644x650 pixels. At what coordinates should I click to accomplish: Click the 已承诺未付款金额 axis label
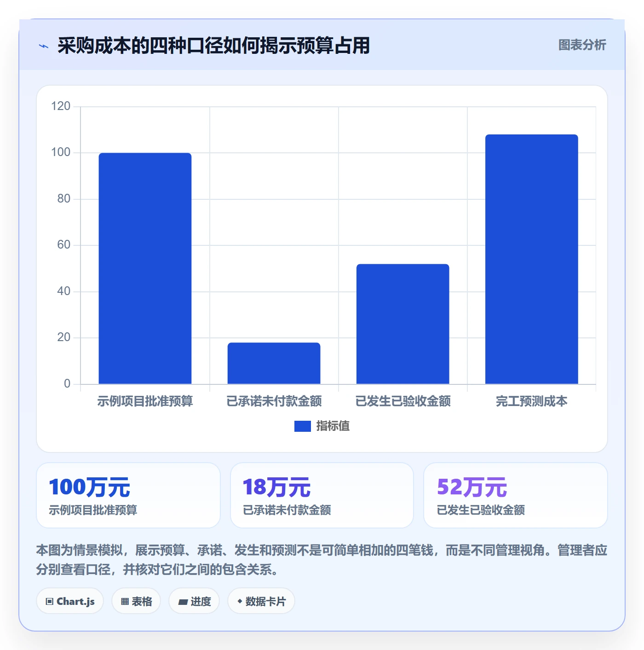274,401
